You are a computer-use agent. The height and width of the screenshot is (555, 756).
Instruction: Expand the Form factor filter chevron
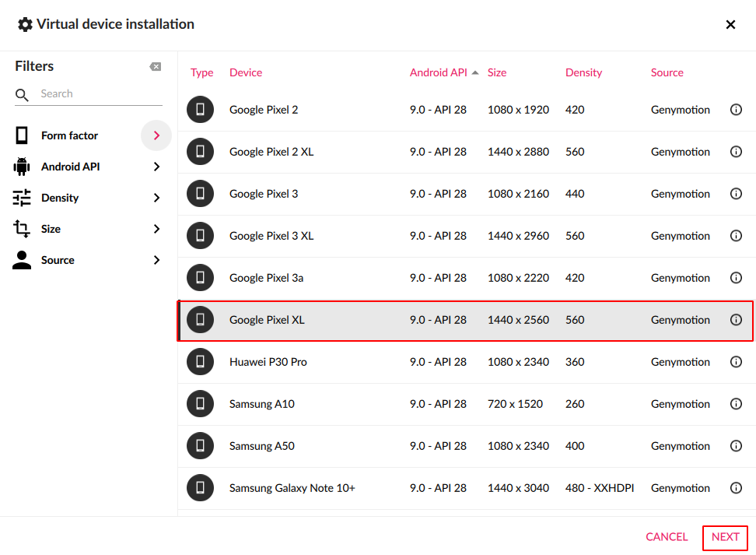coord(156,135)
